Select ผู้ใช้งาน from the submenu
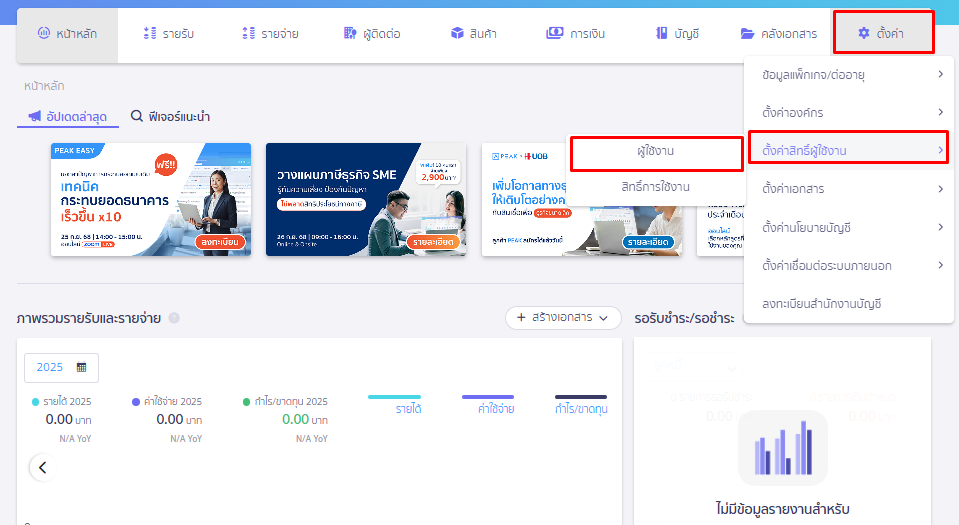Viewport: 959px width, 525px height. 657,153
